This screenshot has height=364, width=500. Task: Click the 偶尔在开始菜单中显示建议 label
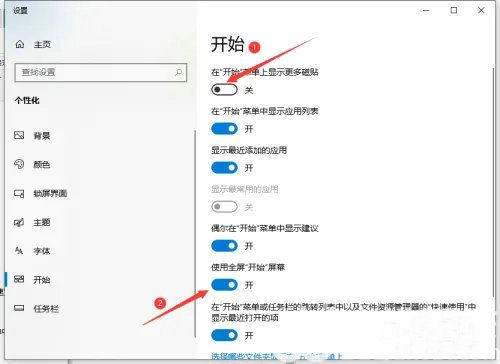coord(265,228)
